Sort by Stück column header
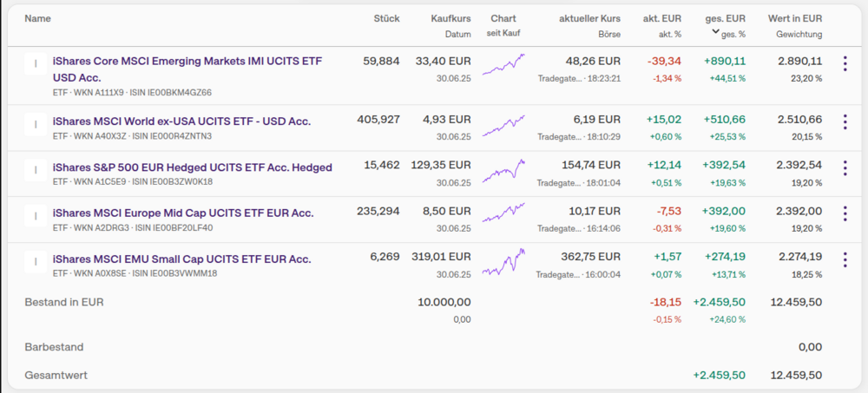 pos(386,18)
